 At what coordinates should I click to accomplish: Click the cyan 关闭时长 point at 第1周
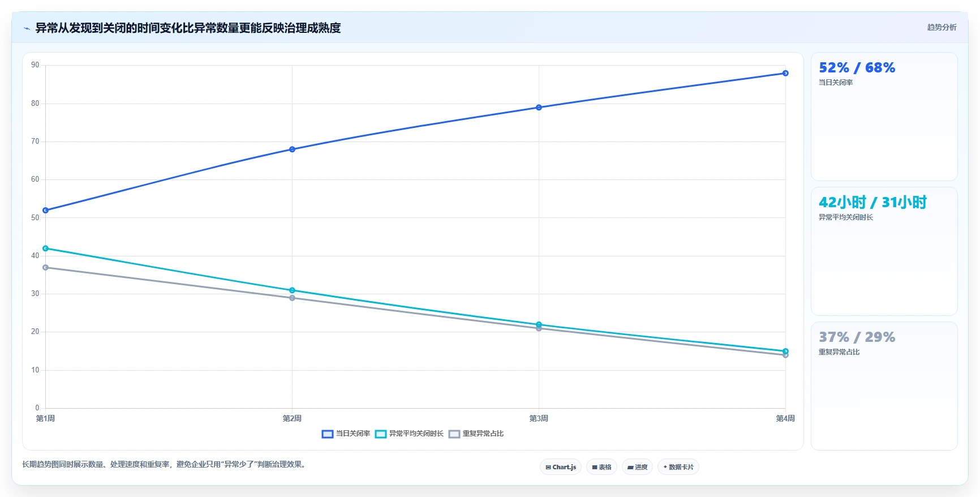coord(45,249)
